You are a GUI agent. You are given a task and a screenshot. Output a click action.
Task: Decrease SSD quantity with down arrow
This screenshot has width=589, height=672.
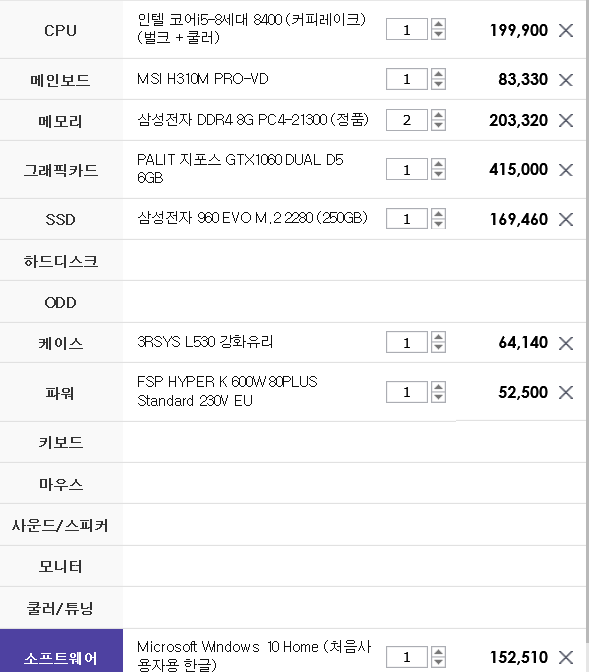438,224
